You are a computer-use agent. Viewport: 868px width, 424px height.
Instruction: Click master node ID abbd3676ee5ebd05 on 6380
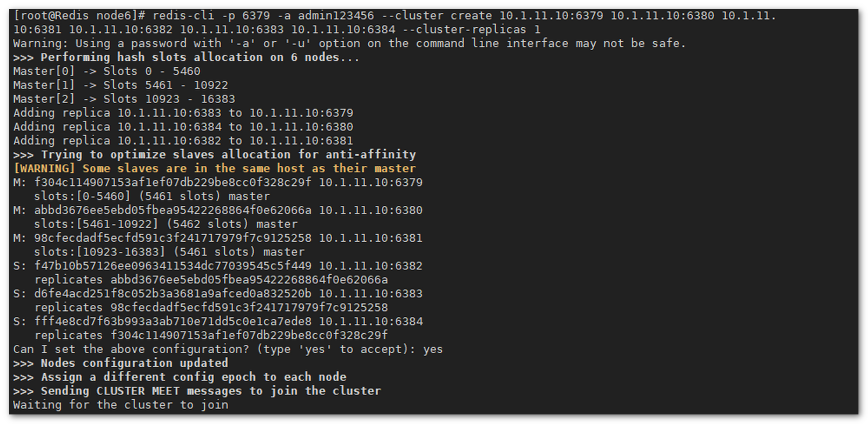pyautogui.click(x=173, y=210)
